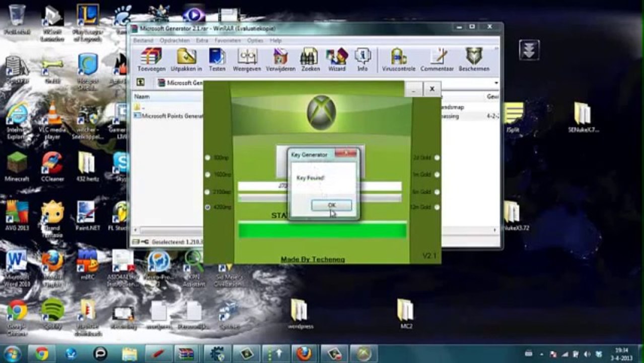The image size is (644, 363).
Task: Select the mIRC desktop icon
Action: [x=87, y=265]
